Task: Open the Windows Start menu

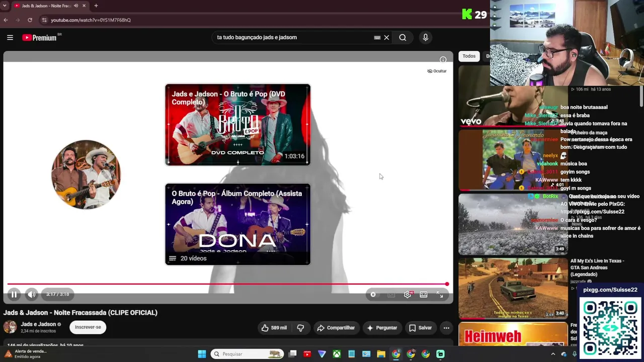Action: click(x=202, y=354)
